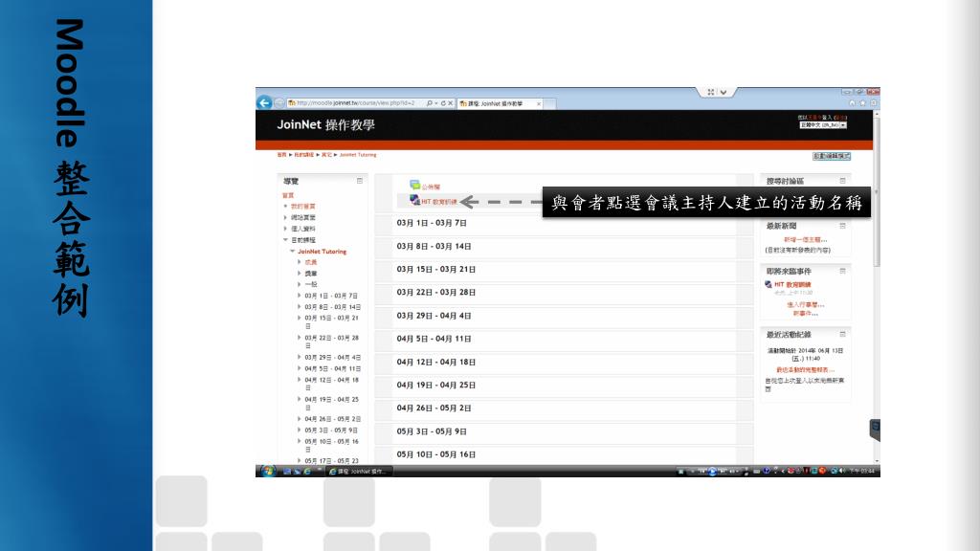Click the dock tab at the right edge
Viewport: 980px width, 551px height.
click(875, 430)
